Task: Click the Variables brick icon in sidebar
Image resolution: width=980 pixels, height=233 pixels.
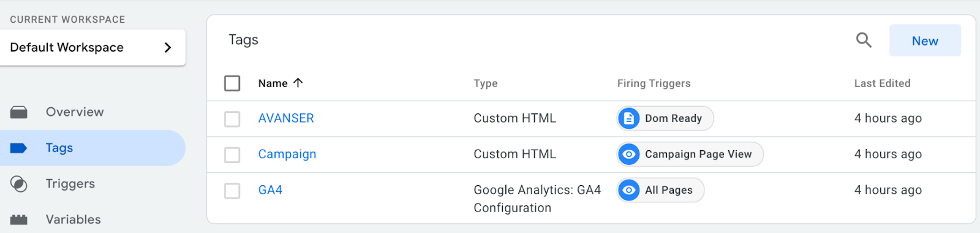Action: [19, 220]
